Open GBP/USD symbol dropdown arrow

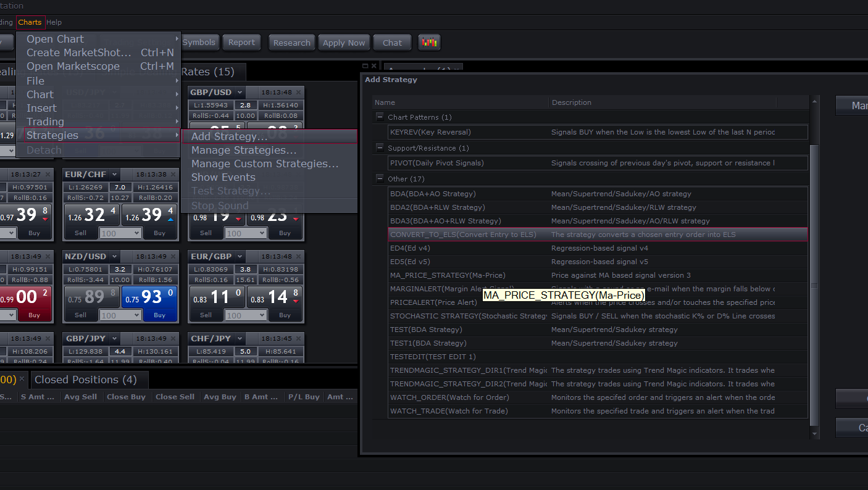pyautogui.click(x=240, y=93)
